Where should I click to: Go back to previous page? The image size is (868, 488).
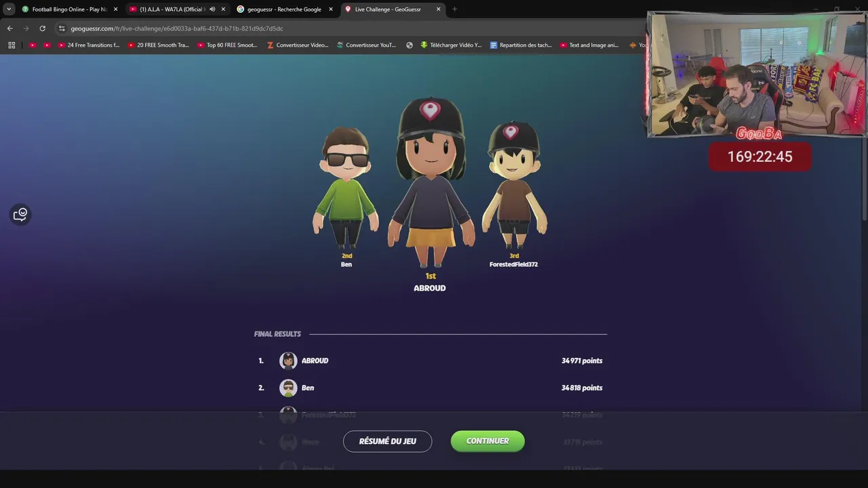[x=9, y=28]
